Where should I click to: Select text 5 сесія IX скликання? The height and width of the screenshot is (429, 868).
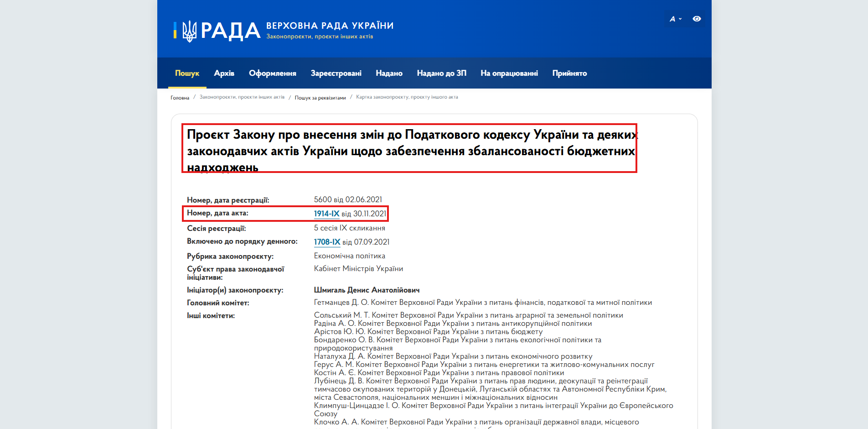pos(350,228)
